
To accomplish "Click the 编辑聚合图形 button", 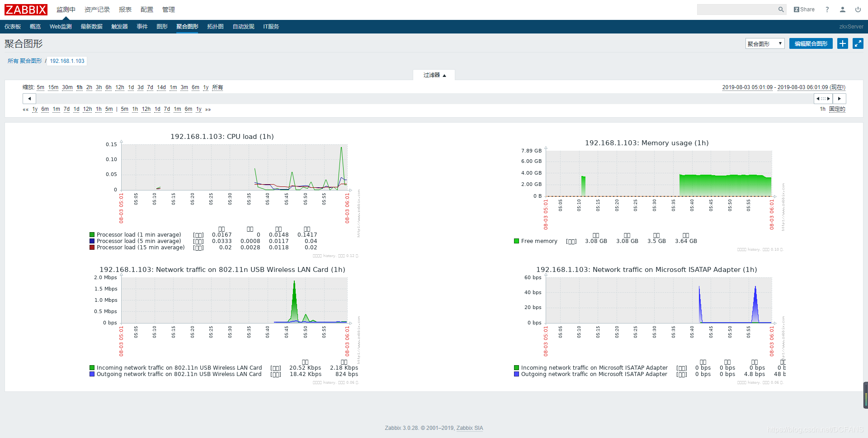I will tap(811, 43).
